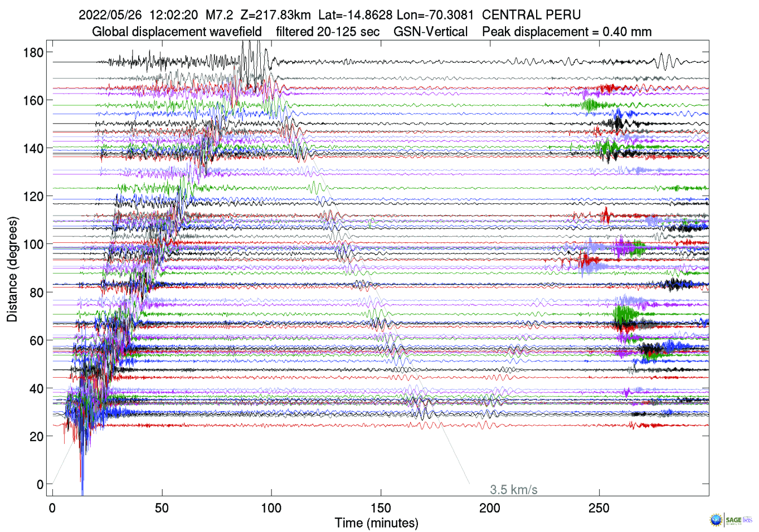Image resolution: width=759 pixels, height=532 pixels.
Task: Click the 'CENTRAL PERU' title text
Action: coord(531,15)
